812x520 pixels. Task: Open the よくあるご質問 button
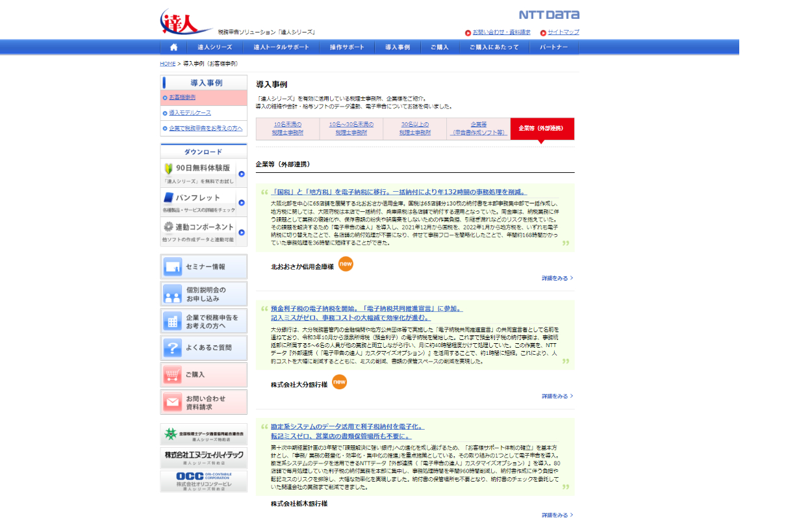[x=203, y=348]
